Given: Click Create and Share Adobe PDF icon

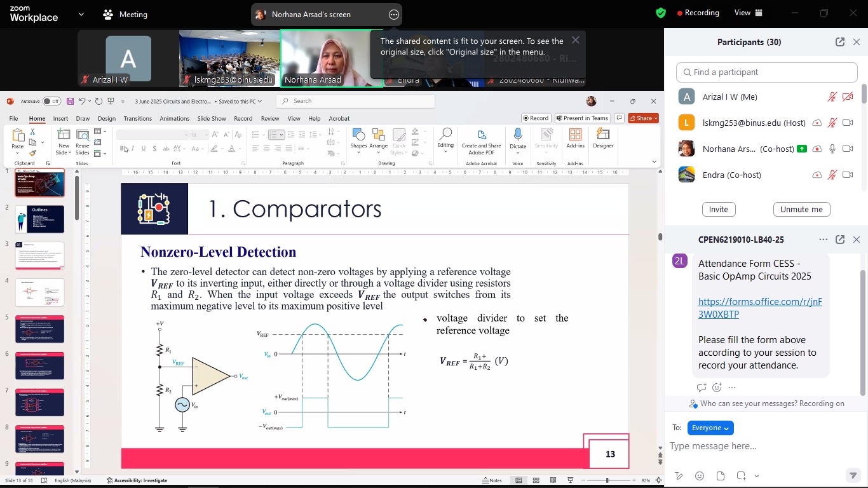Looking at the screenshot, I should (x=481, y=135).
